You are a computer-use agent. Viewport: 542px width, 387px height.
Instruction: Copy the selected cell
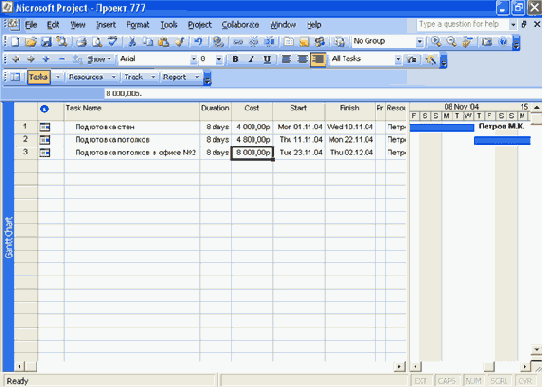coord(148,42)
